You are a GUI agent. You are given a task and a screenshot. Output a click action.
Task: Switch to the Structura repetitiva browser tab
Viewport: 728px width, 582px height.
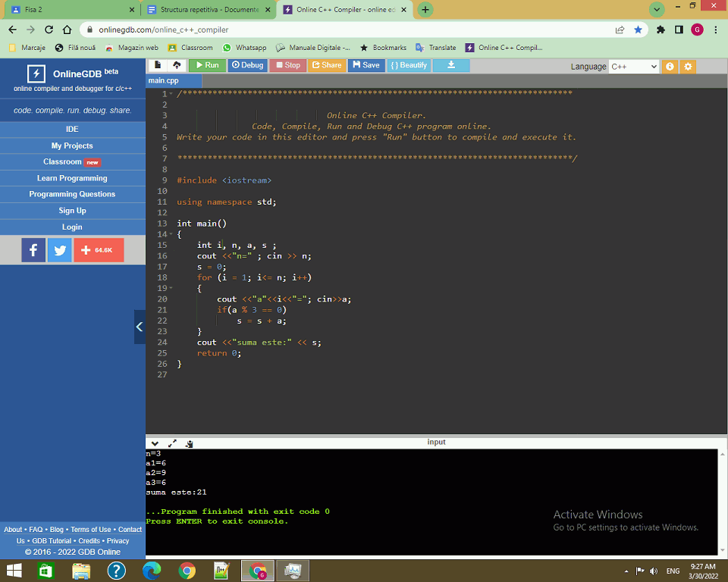[x=205, y=10]
